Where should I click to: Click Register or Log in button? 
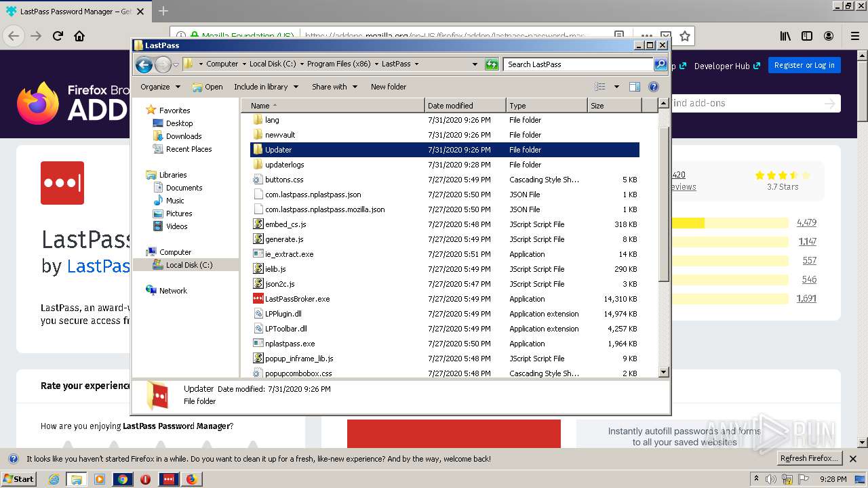pos(804,65)
